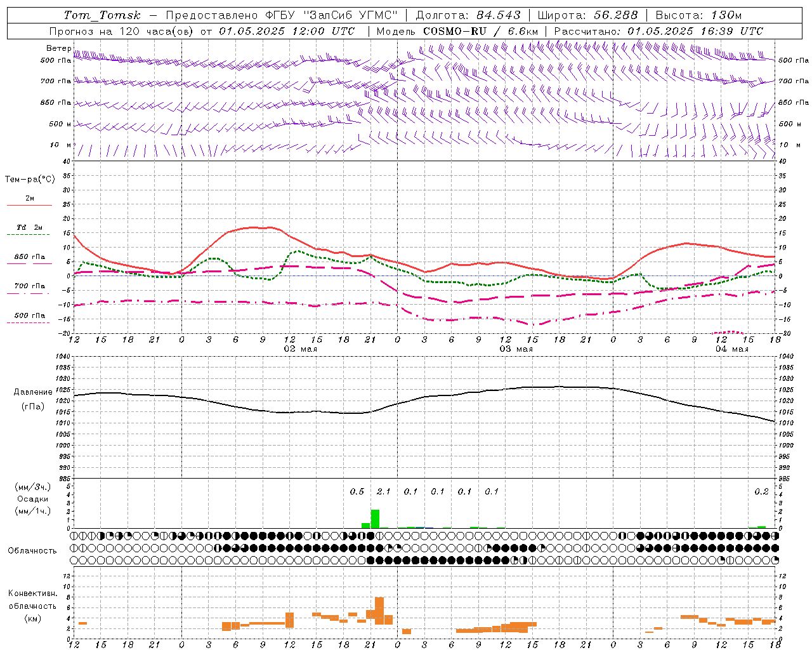Viewport: 812px width, 650px height.
Task: Click the 0.5 precipitation amount value
Action: pos(357,491)
